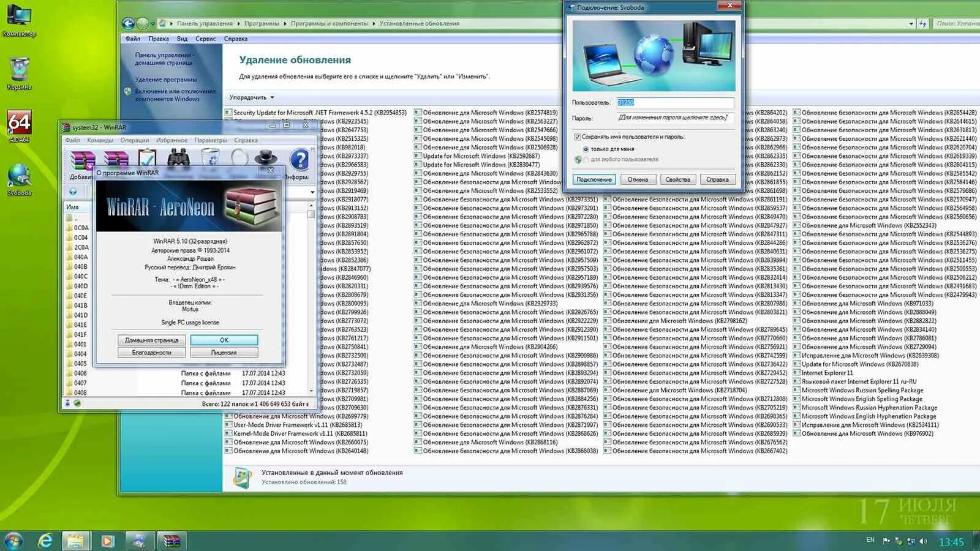Switch to WinRAR taskbar icon
The width and height of the screenshot is (980, 551).
point(171,541)
